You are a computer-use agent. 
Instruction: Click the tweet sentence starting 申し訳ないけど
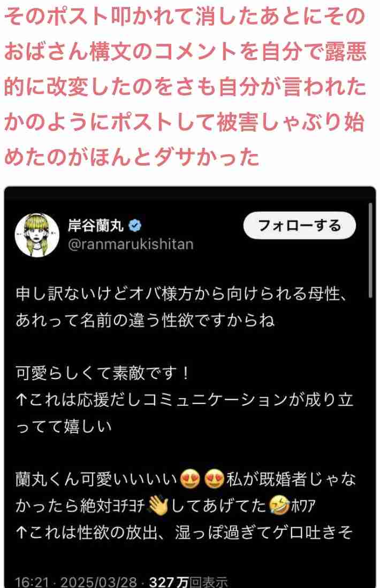[x=182, y=293]
